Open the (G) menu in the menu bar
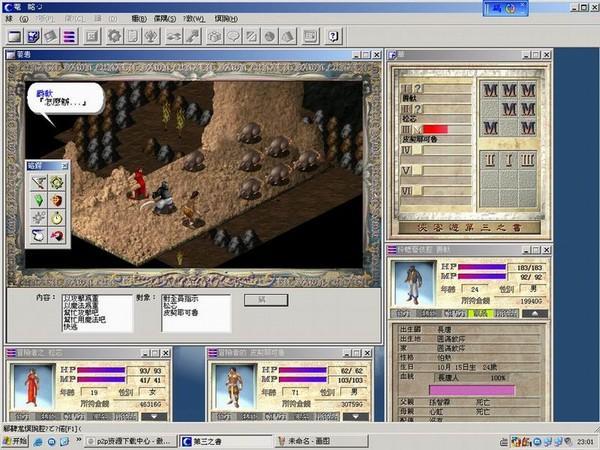 18,19
